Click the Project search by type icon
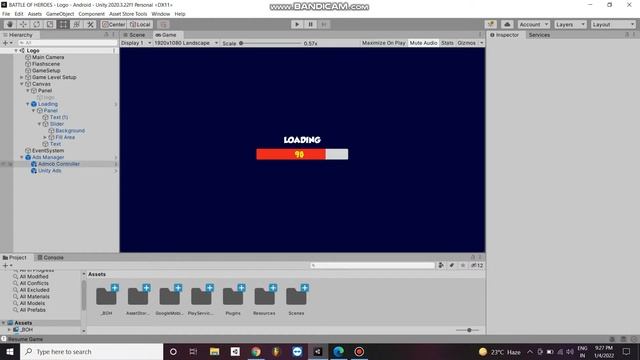Image resolution: width=640 pixels, height=360 pixels. [441, 266]
